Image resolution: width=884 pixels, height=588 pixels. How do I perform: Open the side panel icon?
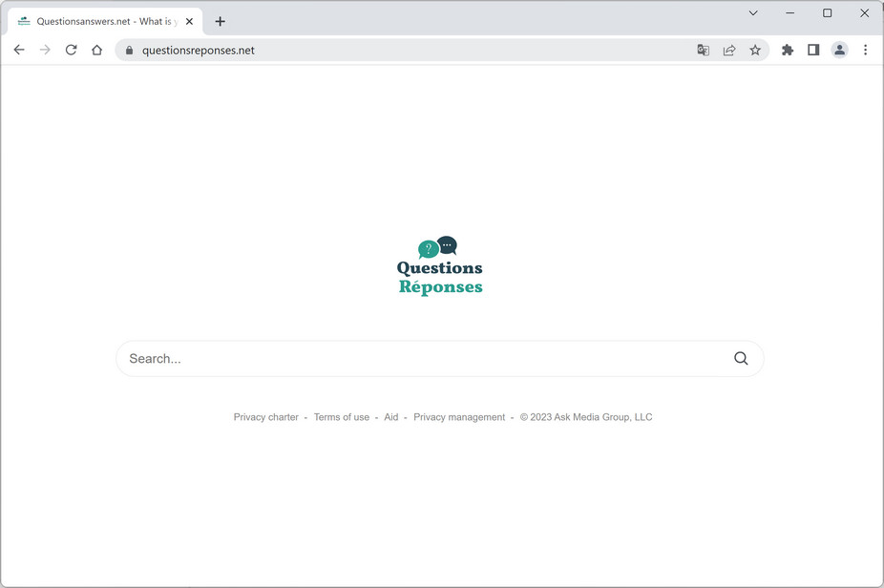[x=813, y=50]
